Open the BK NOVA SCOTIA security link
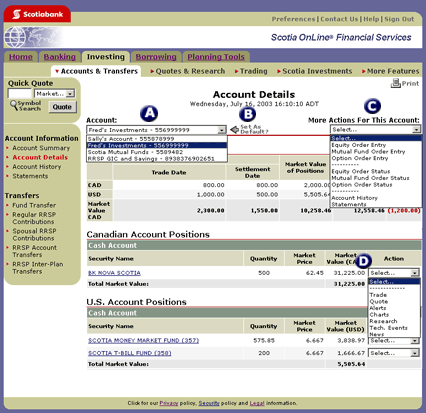 pos(114,273)
